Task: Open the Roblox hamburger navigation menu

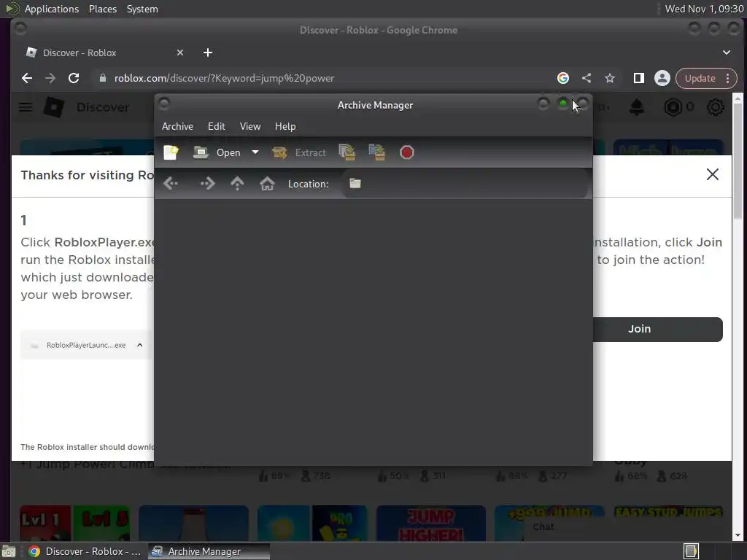Action: (x=26, y=107)
